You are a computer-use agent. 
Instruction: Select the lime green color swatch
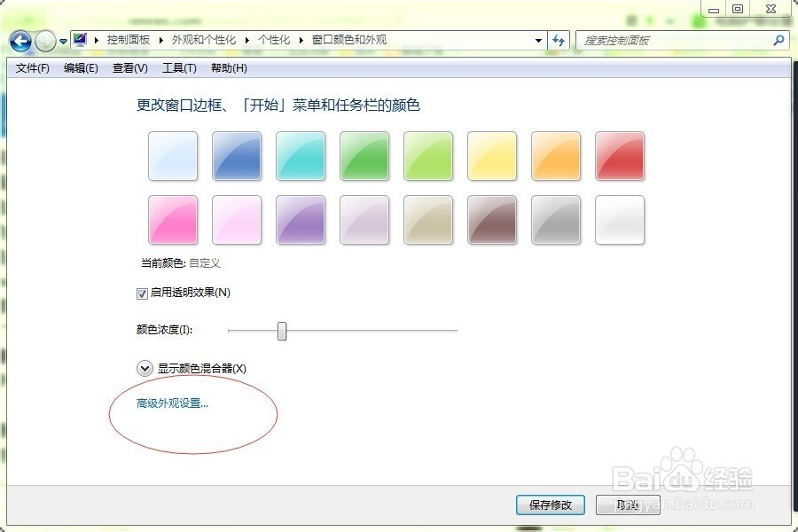pos(428,156)
